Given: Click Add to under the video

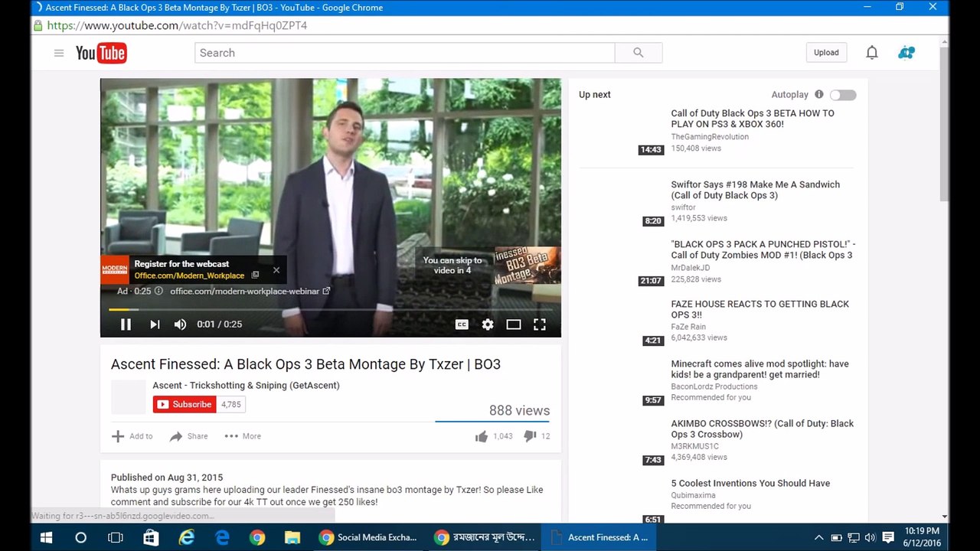Looking at the screenshot, I should [x=132, y=436].
